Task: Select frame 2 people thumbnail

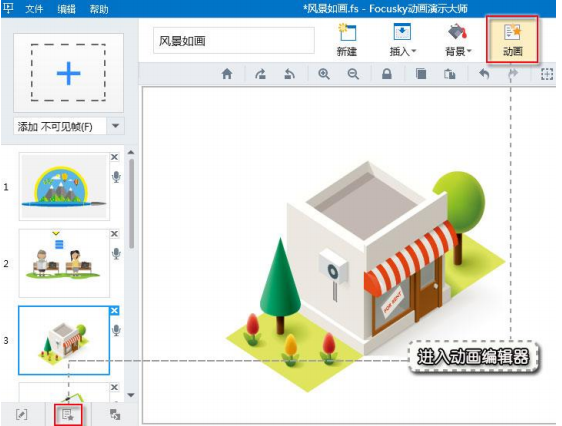Action: [x=64, y=263]
